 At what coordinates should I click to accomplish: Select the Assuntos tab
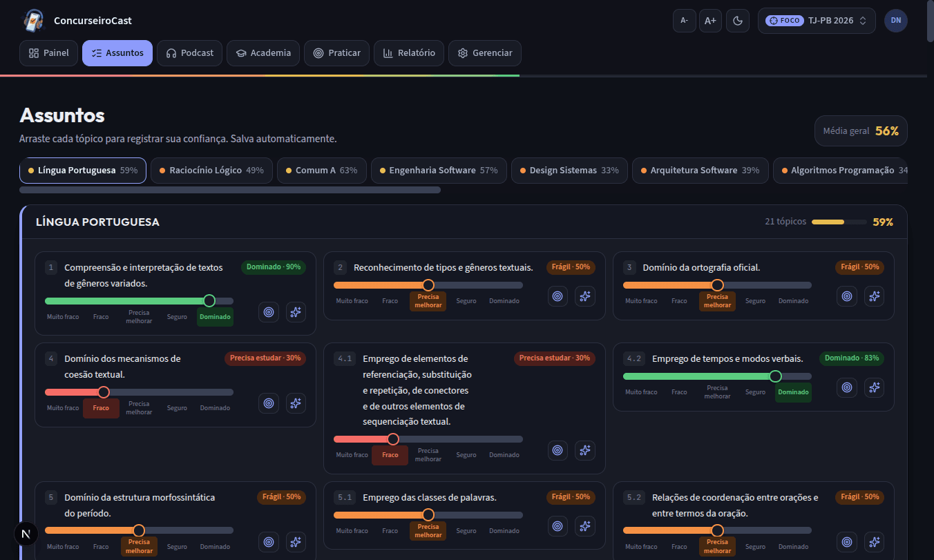coord(117,53)
